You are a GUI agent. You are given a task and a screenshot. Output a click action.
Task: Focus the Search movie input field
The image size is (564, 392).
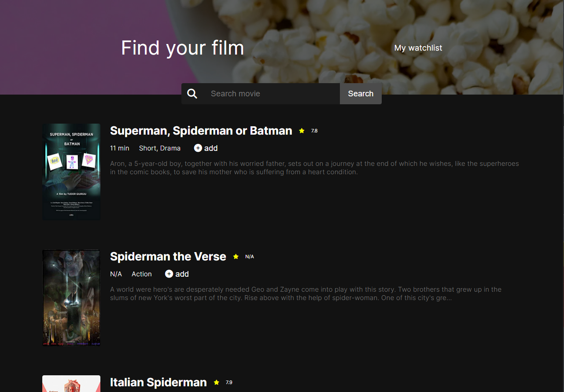[x=272, y=94]
